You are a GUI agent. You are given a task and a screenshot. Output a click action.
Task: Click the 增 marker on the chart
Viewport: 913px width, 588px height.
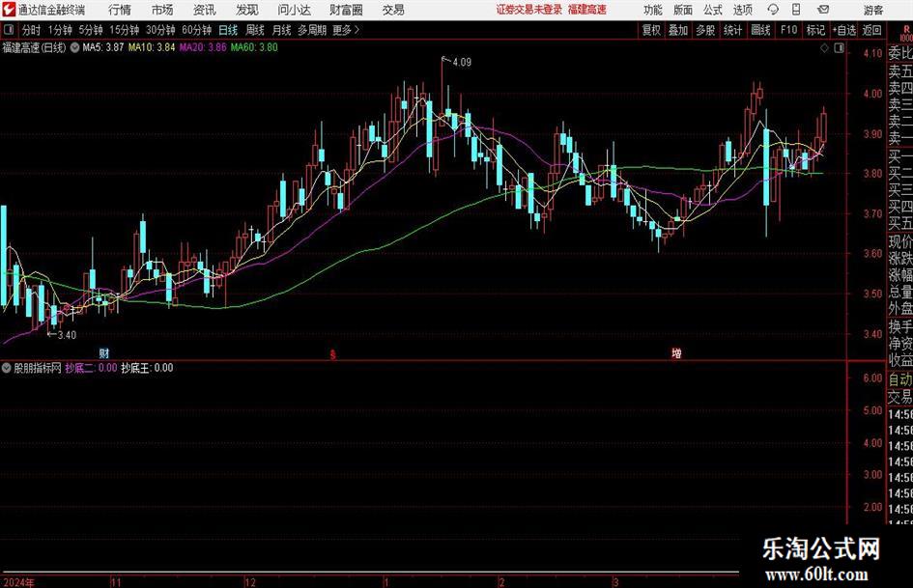coord(676,353)
